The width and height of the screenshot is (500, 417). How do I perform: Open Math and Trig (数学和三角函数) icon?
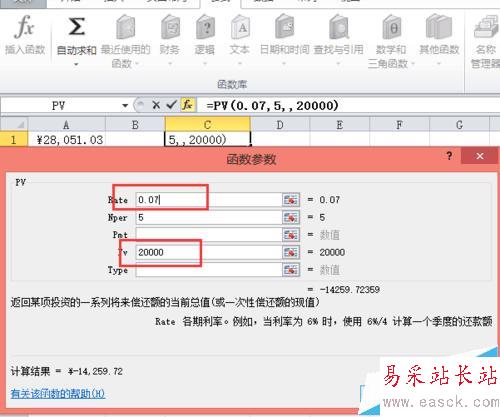[392, 27]
